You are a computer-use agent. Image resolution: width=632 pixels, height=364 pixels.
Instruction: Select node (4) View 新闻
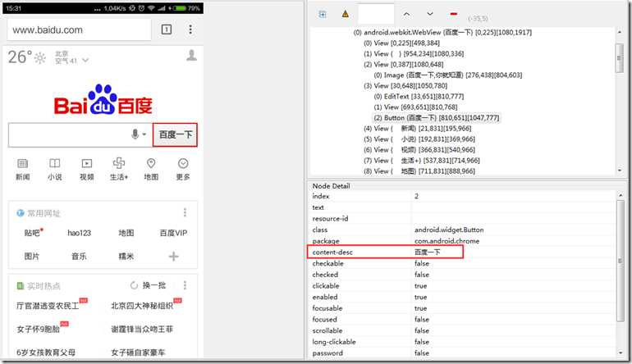[x=417, y=129]
